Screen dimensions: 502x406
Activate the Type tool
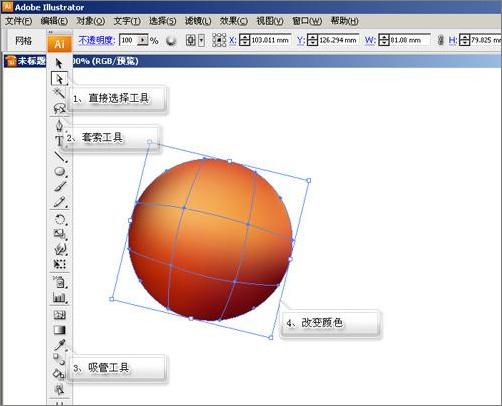coord(59,141)
